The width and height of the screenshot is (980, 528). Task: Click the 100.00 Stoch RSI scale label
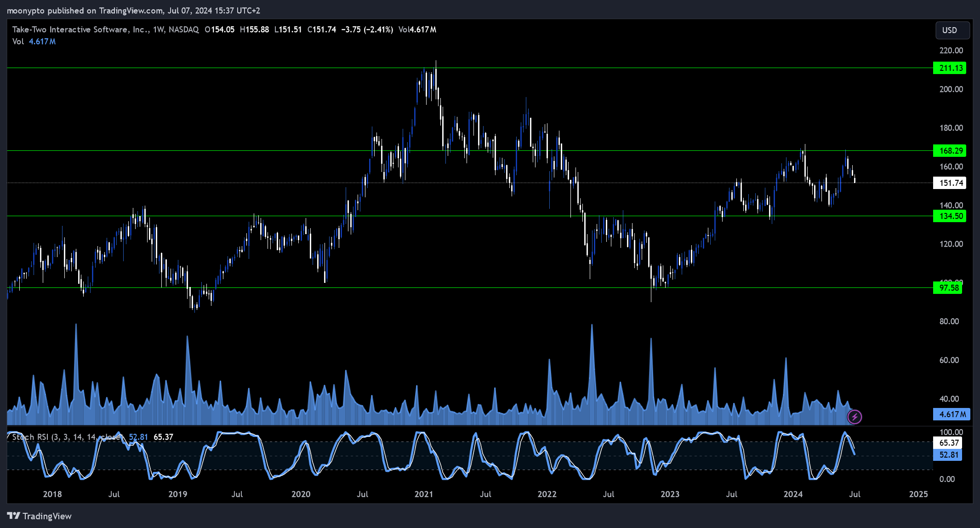pos(951,432)
